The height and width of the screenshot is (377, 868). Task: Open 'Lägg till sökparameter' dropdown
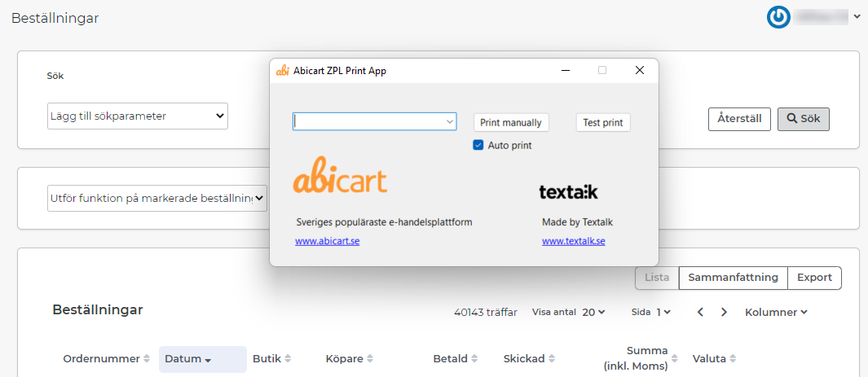(137, 116)
